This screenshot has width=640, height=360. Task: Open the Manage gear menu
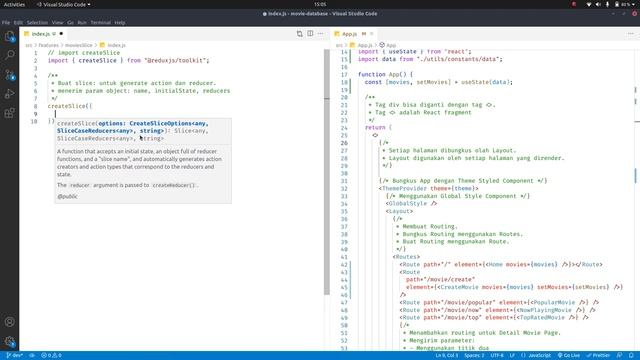tap(9, 341)
